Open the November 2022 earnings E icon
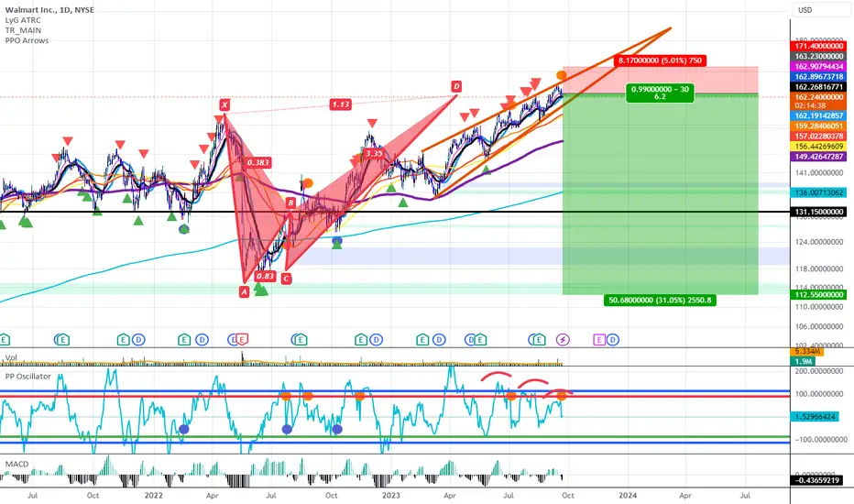Screen dimensions: 854x504 (x=360, y=340)
